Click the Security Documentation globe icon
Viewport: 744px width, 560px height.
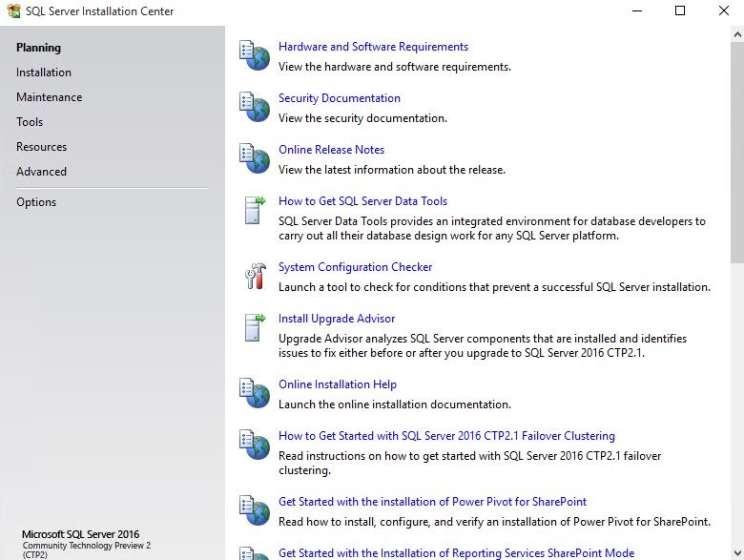(x=255, y=107)
